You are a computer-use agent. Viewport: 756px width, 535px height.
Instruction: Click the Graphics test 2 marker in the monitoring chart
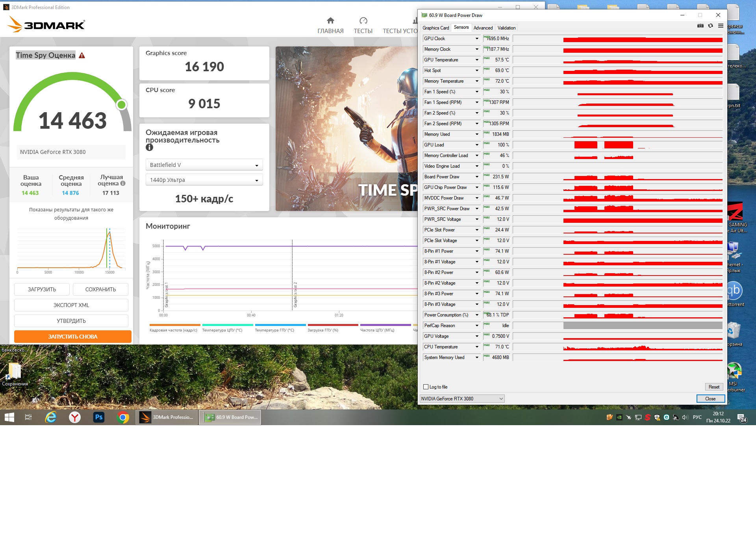click(x=295, y=294)
